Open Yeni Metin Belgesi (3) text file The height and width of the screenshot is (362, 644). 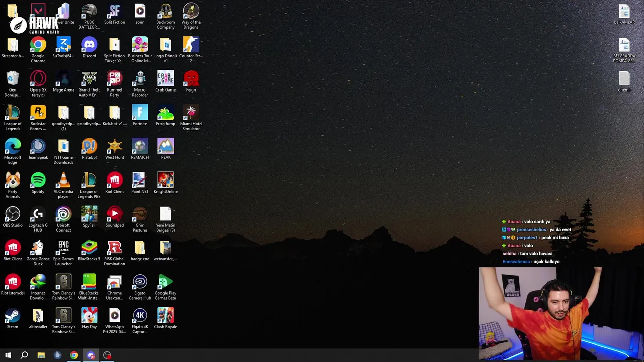166,214
